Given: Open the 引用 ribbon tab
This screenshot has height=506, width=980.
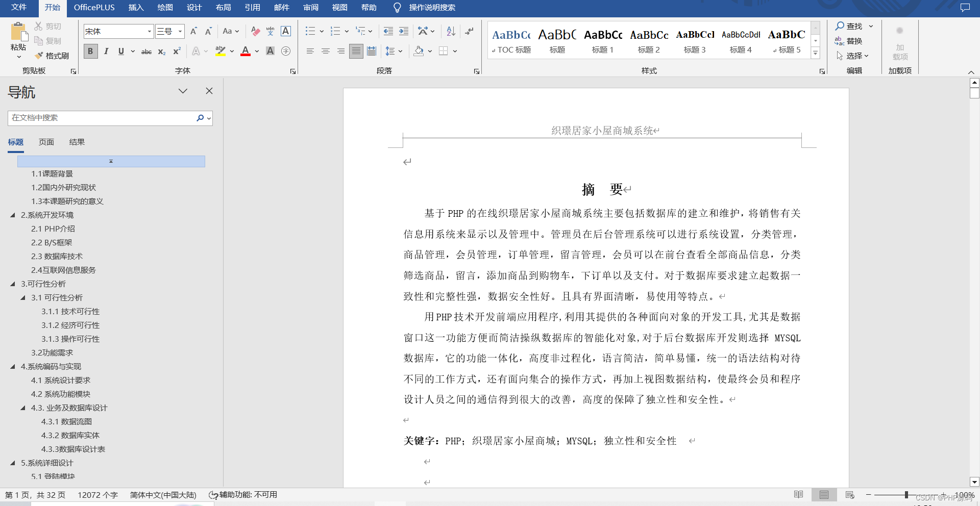Looking at the screenshot, I should [x=252, y=7].
